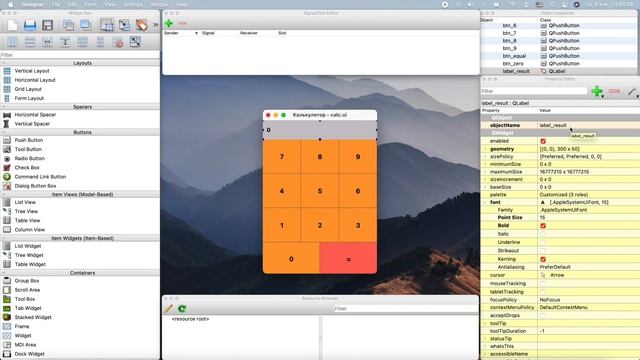Add dynamic property with green plus
The image size is (640, 360).
coord(597,91)
